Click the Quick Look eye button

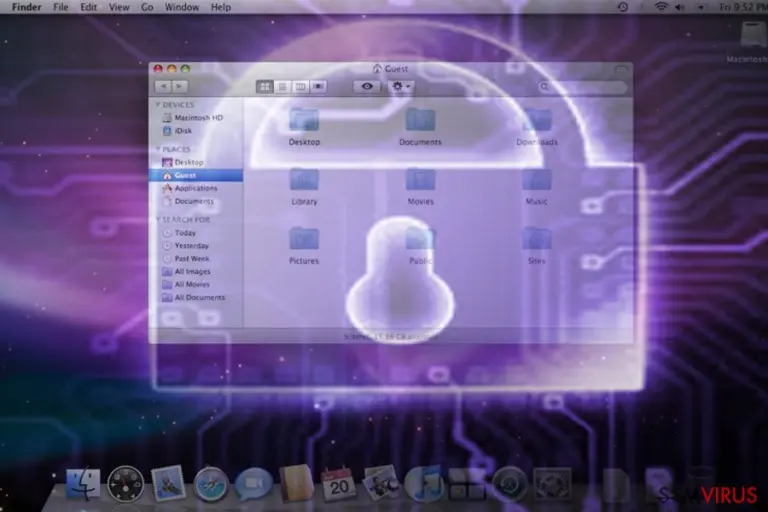tap(367, 87)
